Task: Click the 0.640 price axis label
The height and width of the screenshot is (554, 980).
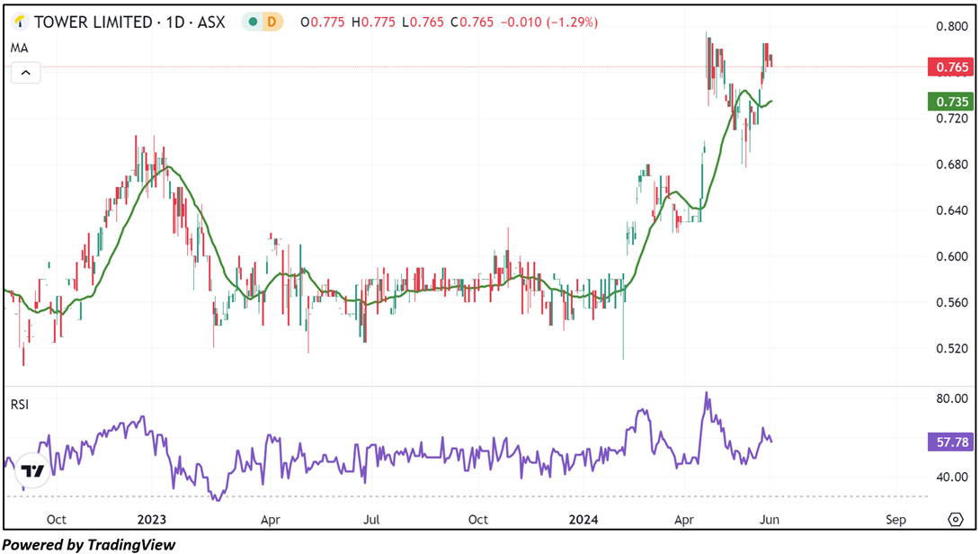Action: [952, 210]
